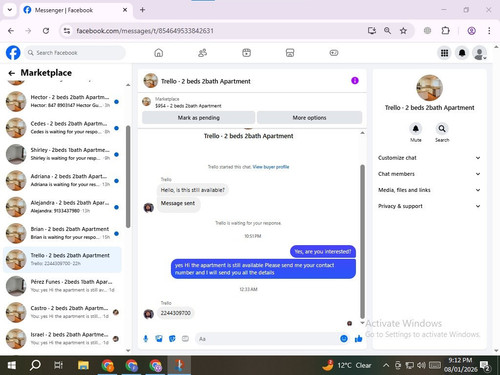Viewport: 500px width, 375px height.
Task: Open Facebook notifications bell
Action: tap(462, 53)
